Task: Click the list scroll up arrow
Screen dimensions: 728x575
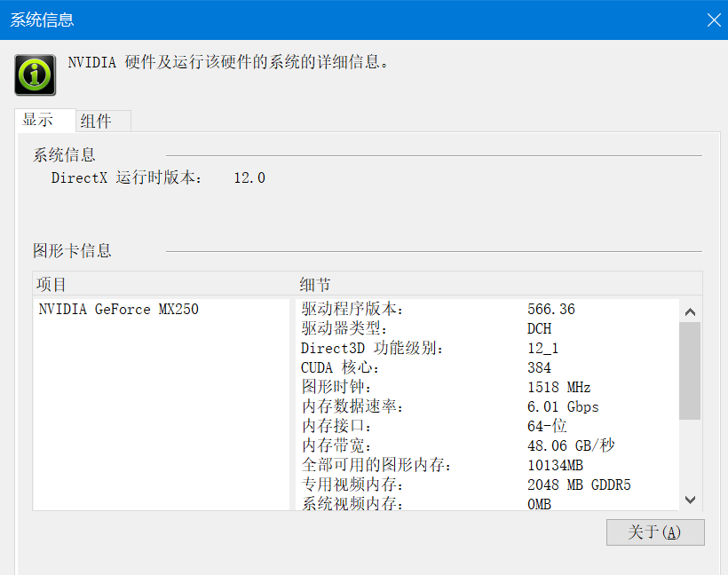Action: pos(690,311)
